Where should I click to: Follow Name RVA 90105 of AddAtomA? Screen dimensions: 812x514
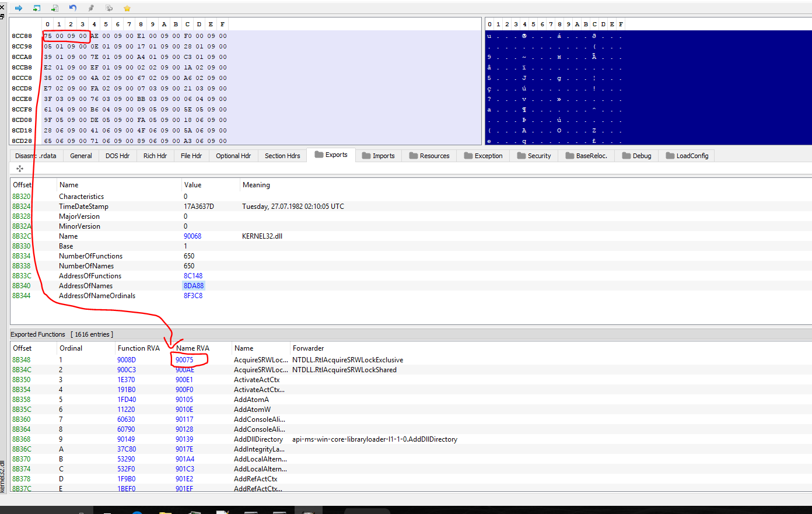coord(184,400)
